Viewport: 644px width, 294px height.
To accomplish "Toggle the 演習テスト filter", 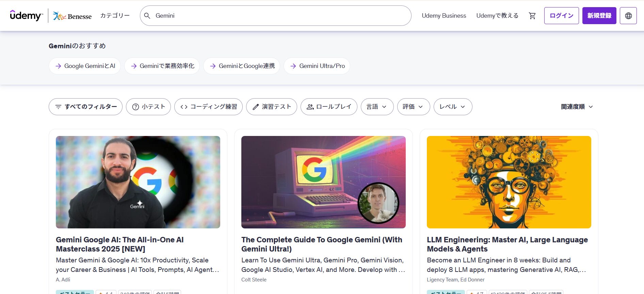I will pyautogui.click(x=272, y=107).
